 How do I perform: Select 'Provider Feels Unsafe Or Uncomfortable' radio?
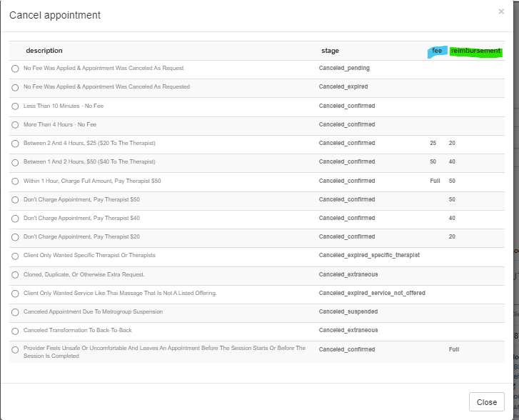pos(15,350)
